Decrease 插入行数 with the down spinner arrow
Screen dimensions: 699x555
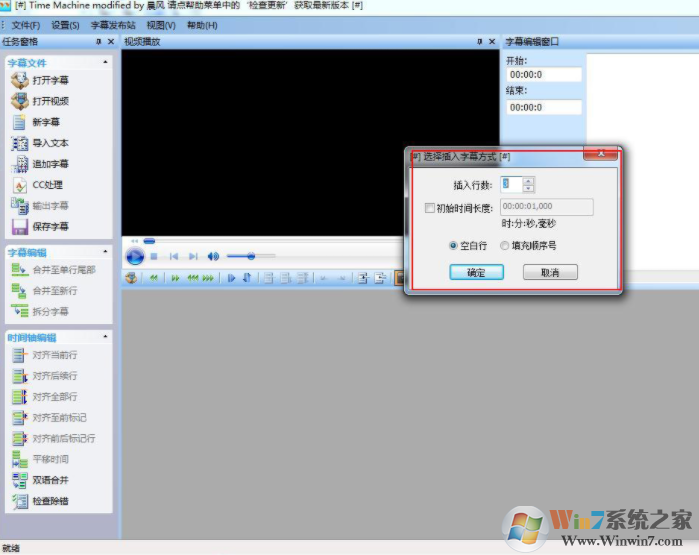point(528,189)
